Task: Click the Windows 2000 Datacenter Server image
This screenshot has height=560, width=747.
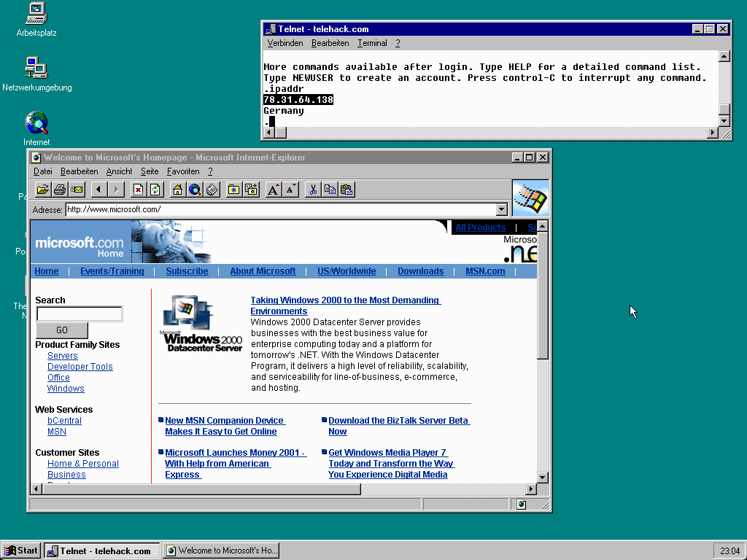Action: [201, 323]
